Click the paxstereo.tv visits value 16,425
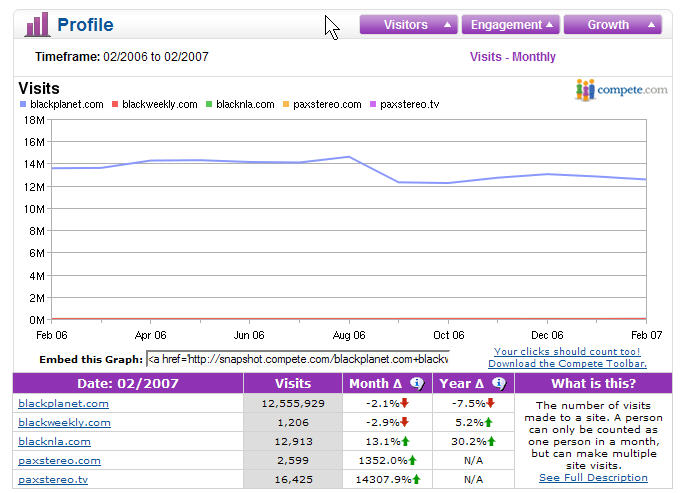The width and height of the screenshot is (688, 493). point(293,479)
